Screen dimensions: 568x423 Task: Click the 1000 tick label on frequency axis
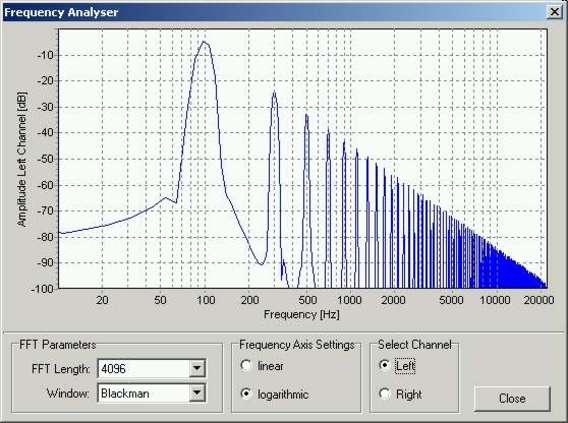349,300
